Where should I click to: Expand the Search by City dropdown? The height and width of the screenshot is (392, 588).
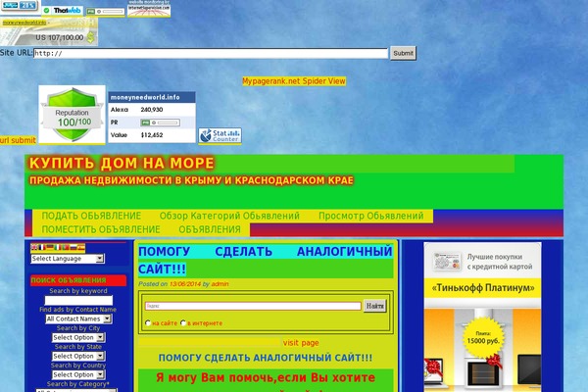click(x=78, y=337)
